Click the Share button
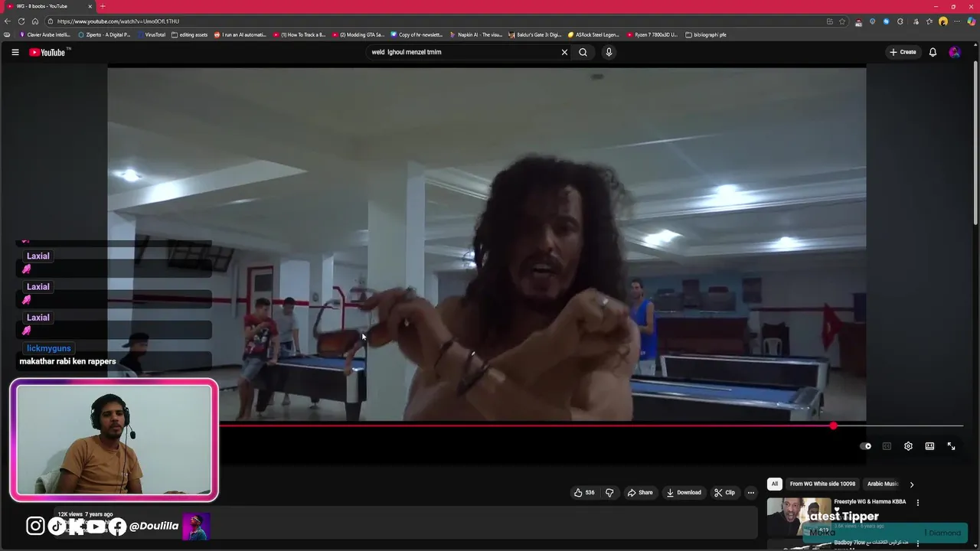The width and height of the screenshot is (980, 551). tap(640, 492)
